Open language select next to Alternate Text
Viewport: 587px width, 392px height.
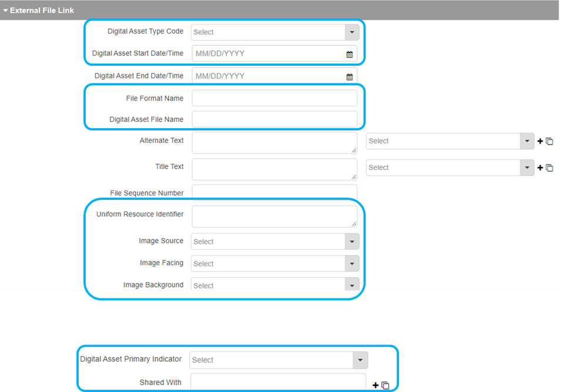[450, 141]
